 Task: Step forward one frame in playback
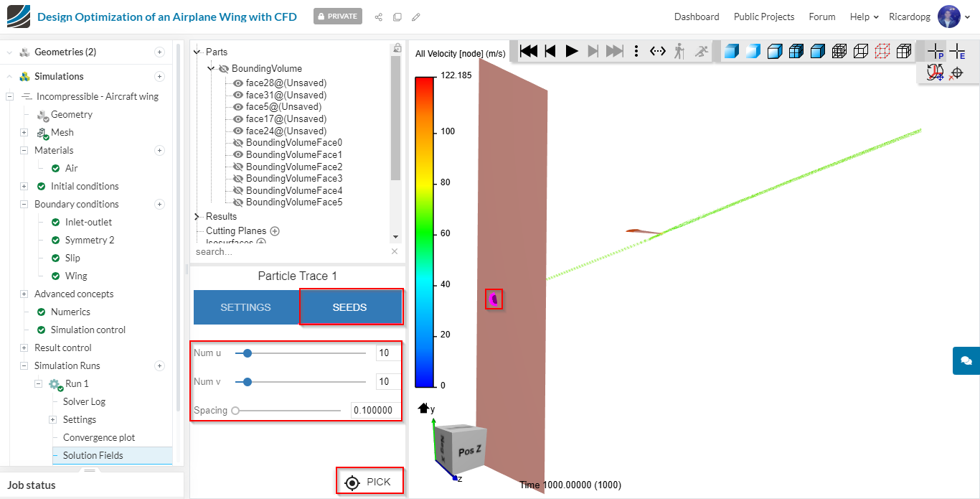593,51
